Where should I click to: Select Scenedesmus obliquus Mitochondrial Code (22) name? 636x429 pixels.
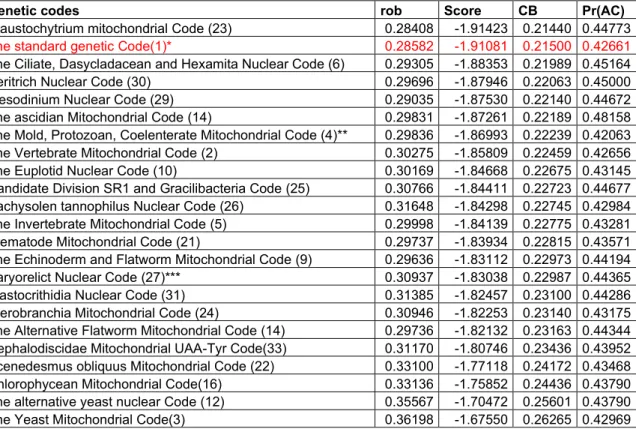point(137,366)
